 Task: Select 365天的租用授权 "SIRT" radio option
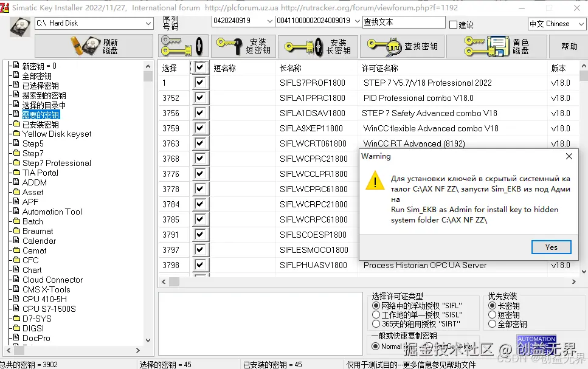[376, 323]
